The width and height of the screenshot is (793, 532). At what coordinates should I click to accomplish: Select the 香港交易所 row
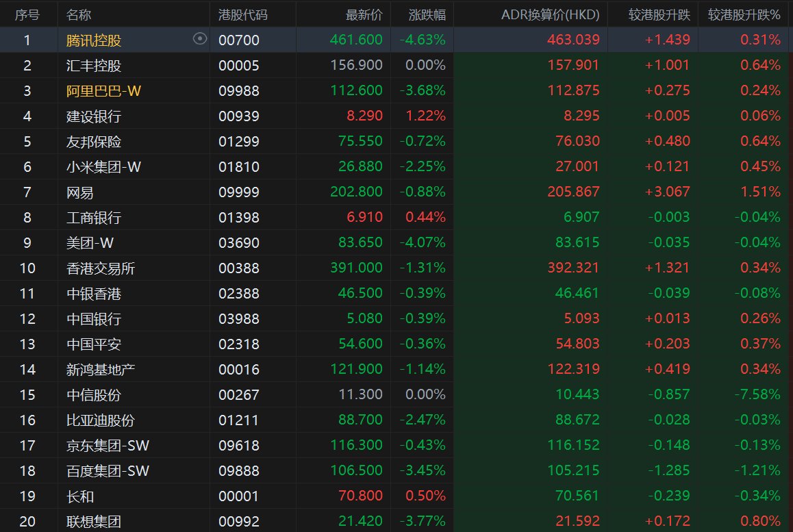pyautogui.click(x=396, y=268)
